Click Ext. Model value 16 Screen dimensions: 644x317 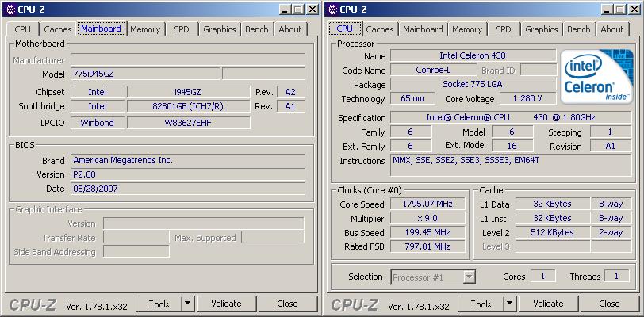pyautogui.click(x=512, y=146)
